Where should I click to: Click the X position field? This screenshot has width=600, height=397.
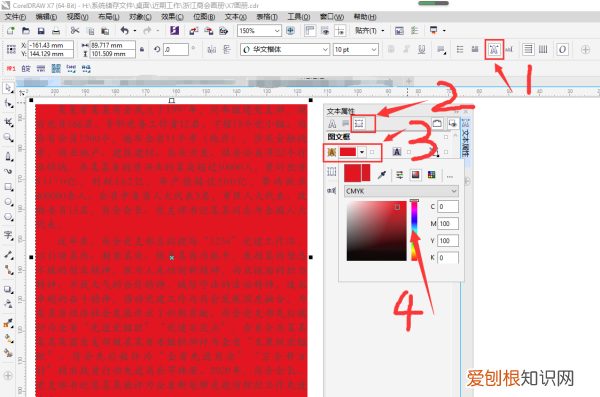[51, 45]
